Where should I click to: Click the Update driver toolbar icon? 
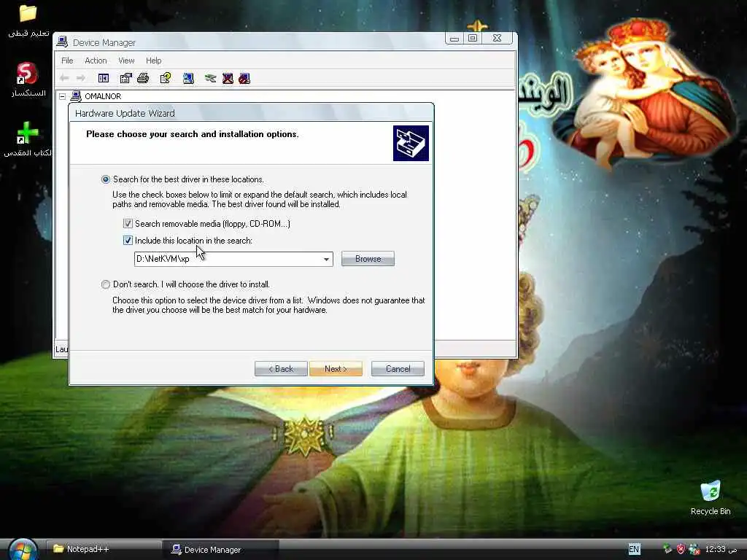tap(211, 78)
